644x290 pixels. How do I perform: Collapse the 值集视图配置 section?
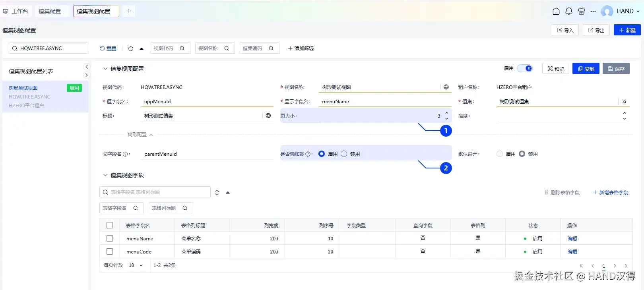105,69
